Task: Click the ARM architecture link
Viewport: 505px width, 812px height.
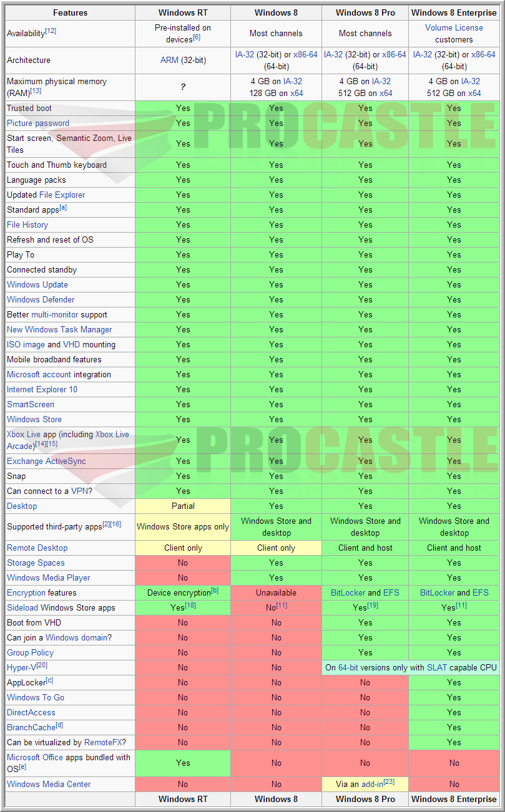Action: click(169, 60)
